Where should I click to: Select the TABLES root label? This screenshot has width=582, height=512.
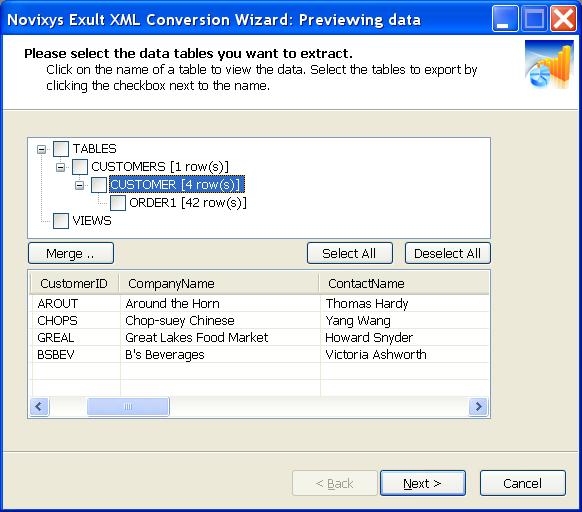tap(95, 149)
